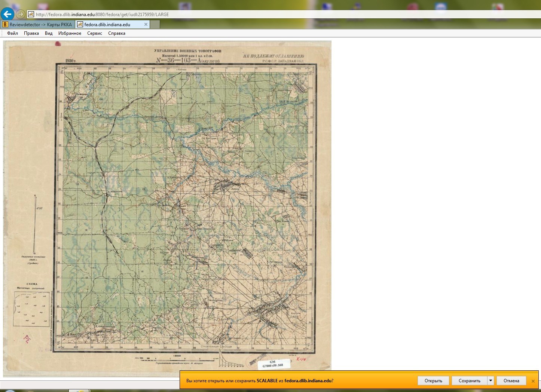
Task: Expand the Сохранить dropdown arrow
Action: [x=490, y=380]
